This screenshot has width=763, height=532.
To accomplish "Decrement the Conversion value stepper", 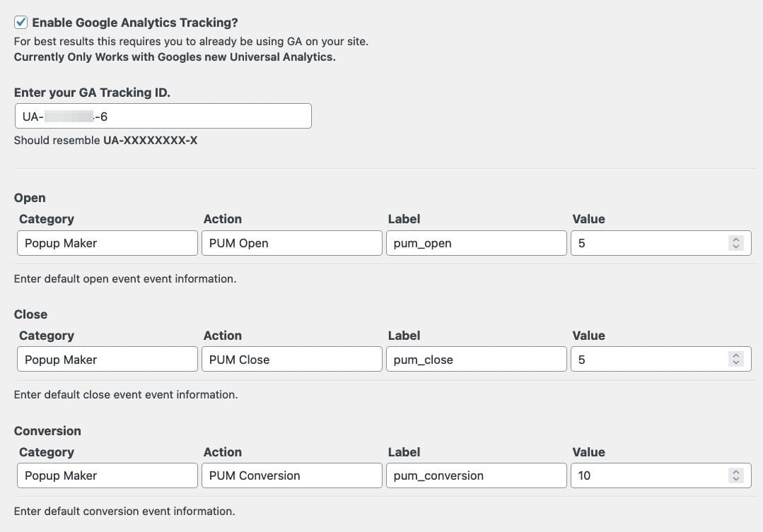I will pyautogui.click(x=736, y=479).
